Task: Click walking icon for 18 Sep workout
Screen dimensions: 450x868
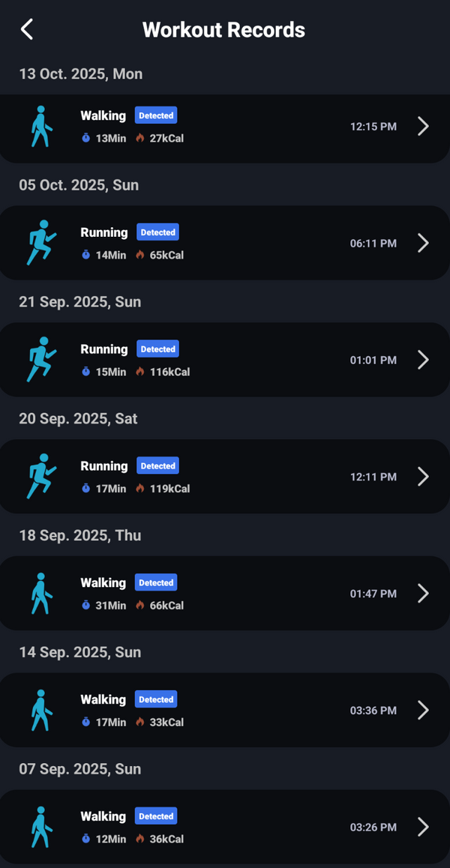Action: pos(41,594)
